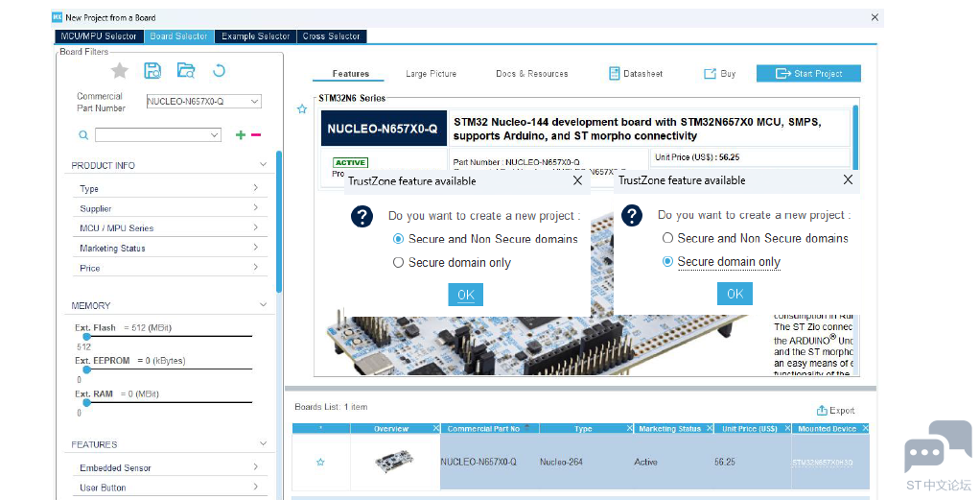Image resolution: width=980 pixels, height=500 pixels.
Task: Switch to Board Selector tab
Action: click(x=178, y=36)
